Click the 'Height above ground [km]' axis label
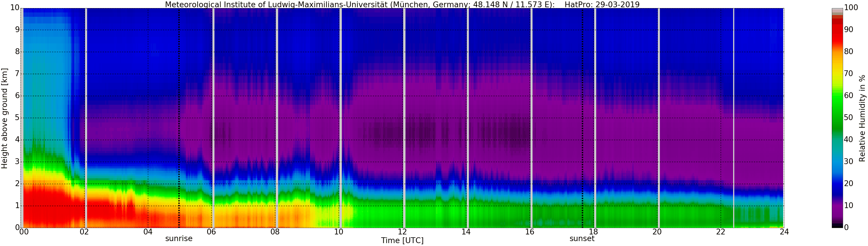The height and width of the screenshot is (246, 868). pyautogui.click(x=4, y=118)
